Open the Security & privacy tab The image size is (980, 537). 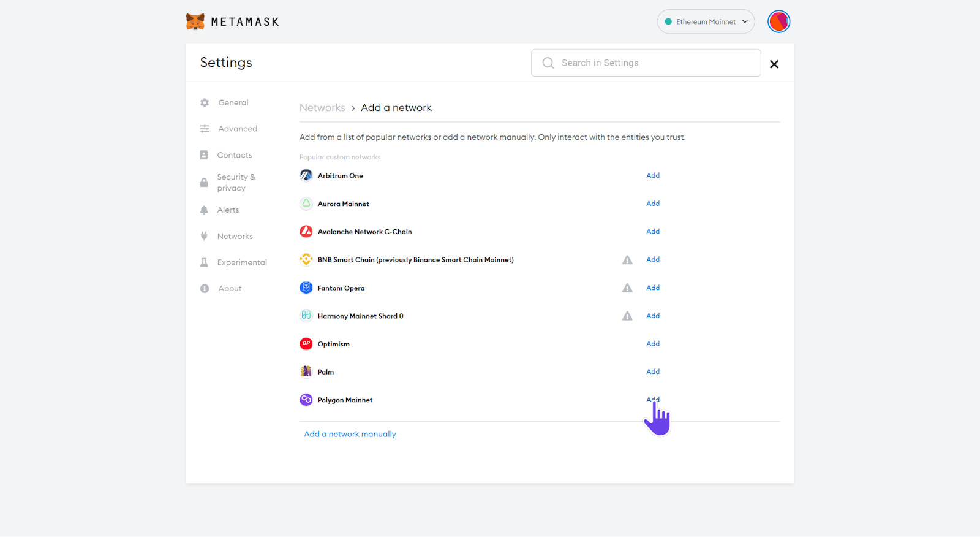click(236, 183)
